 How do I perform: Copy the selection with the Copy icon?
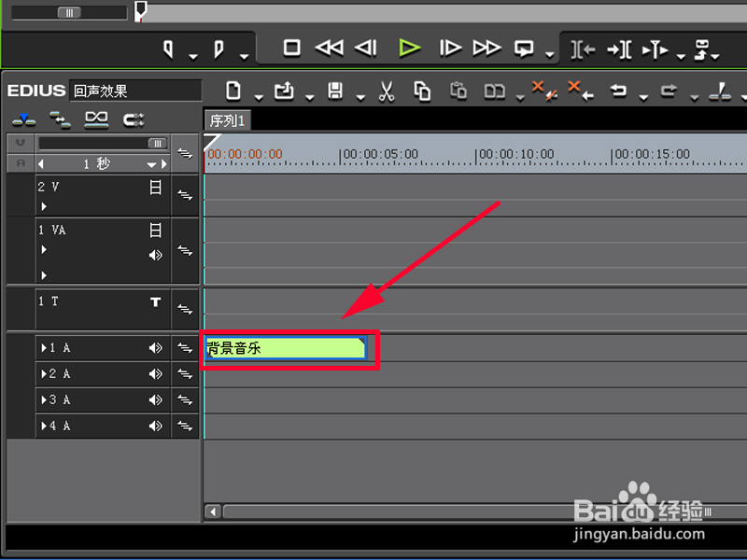[422, 91]
